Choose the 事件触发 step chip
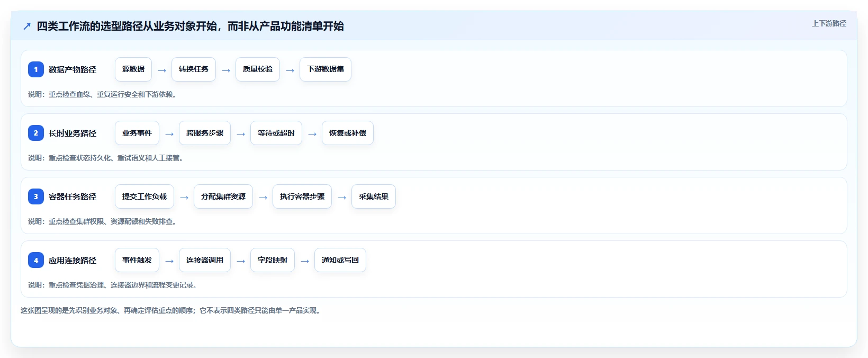868x358 pixels. point(137,260)
